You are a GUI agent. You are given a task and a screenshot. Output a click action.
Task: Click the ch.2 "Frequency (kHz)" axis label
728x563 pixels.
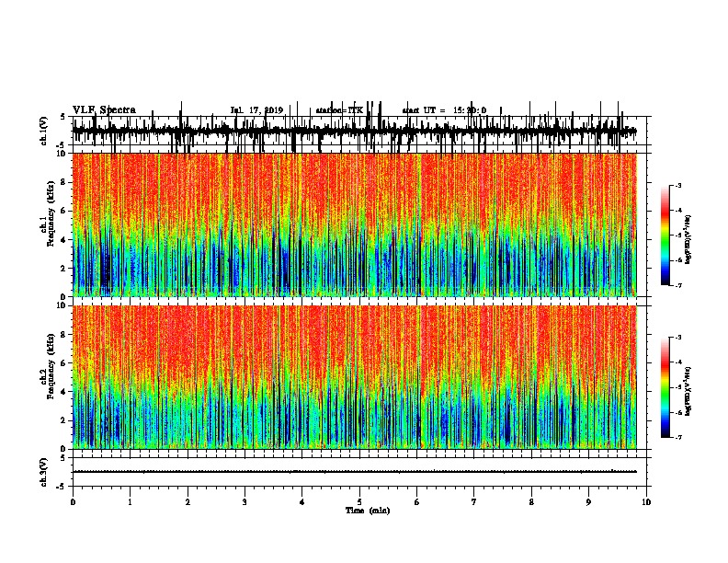click(51, 366)
